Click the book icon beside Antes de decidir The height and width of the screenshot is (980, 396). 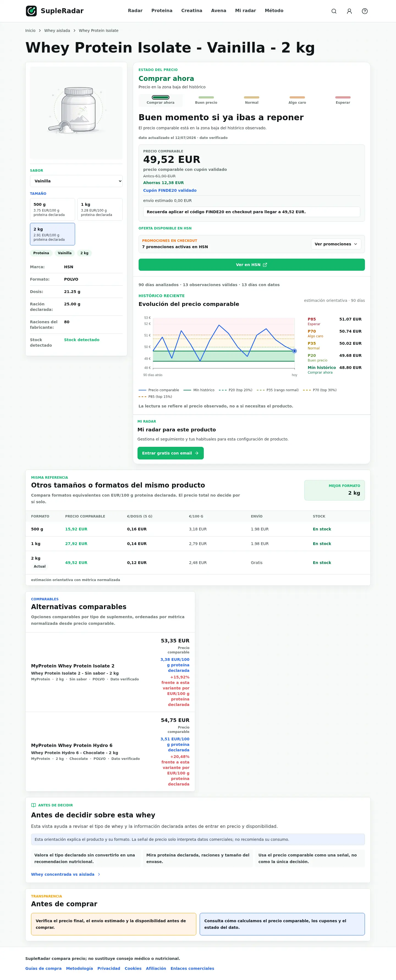click(x=34, y=805)
